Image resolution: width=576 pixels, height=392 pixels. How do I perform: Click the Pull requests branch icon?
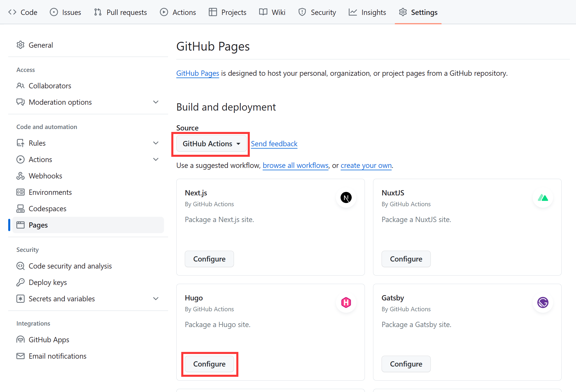tap(98, 12)
